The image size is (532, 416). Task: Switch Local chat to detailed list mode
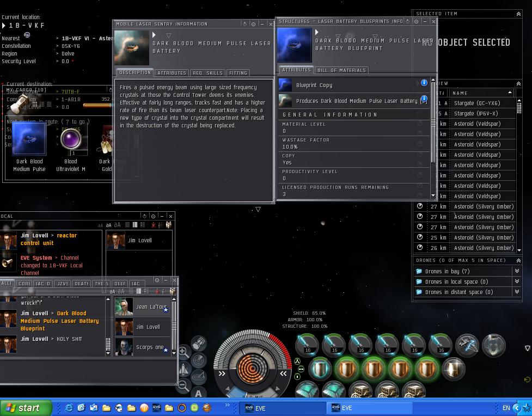pyautogui.click(x=143, y=225)
